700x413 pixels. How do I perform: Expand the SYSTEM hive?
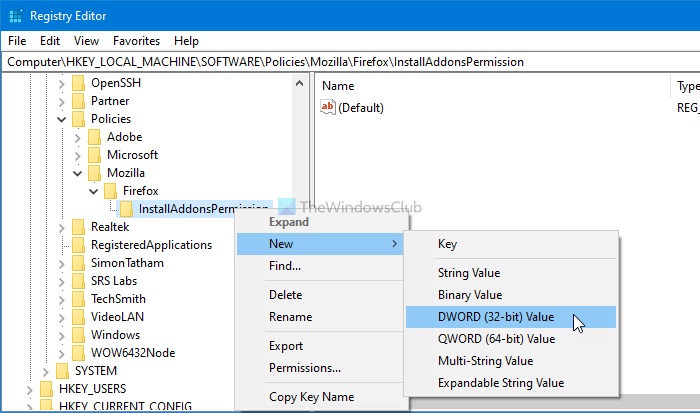(46, 371)
